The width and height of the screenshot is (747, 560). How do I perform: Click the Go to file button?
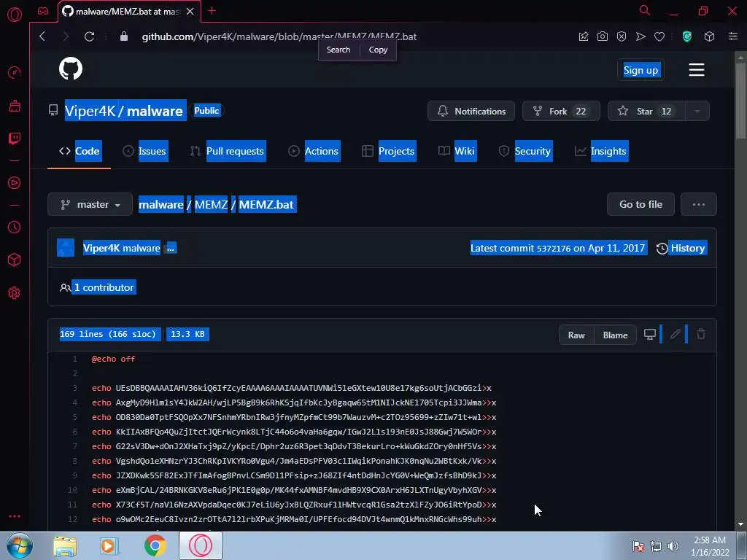(x=640, y=204)
